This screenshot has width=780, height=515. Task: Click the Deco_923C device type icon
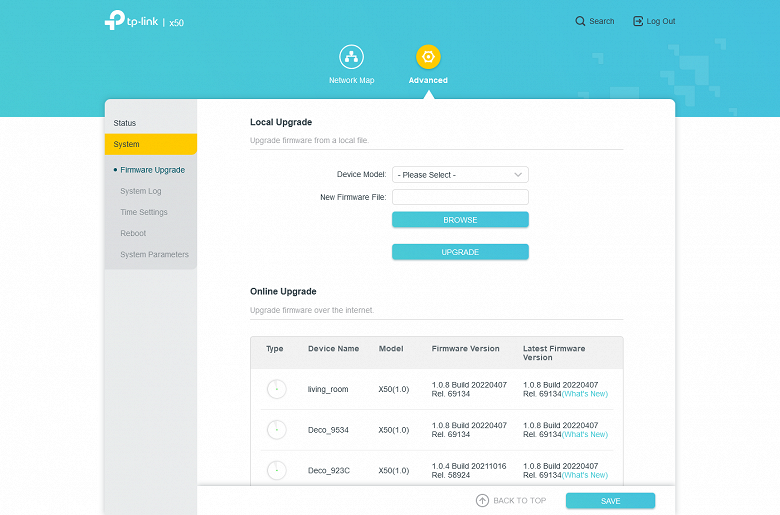[277, 470]
